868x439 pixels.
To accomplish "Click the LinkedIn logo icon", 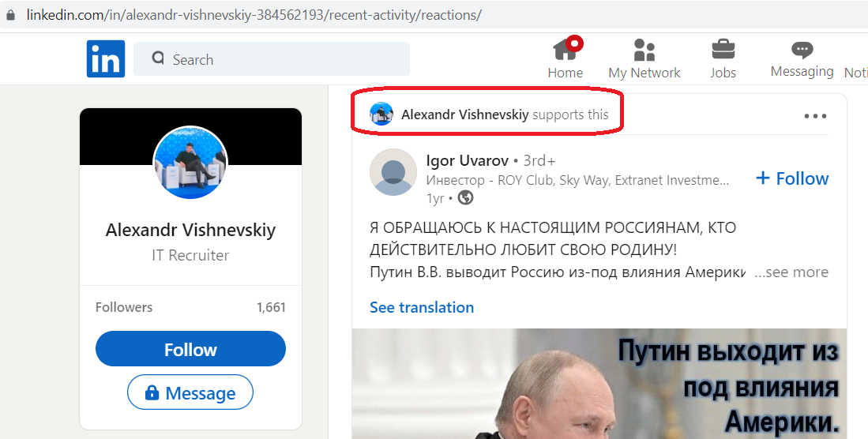I will click(106, 58).
